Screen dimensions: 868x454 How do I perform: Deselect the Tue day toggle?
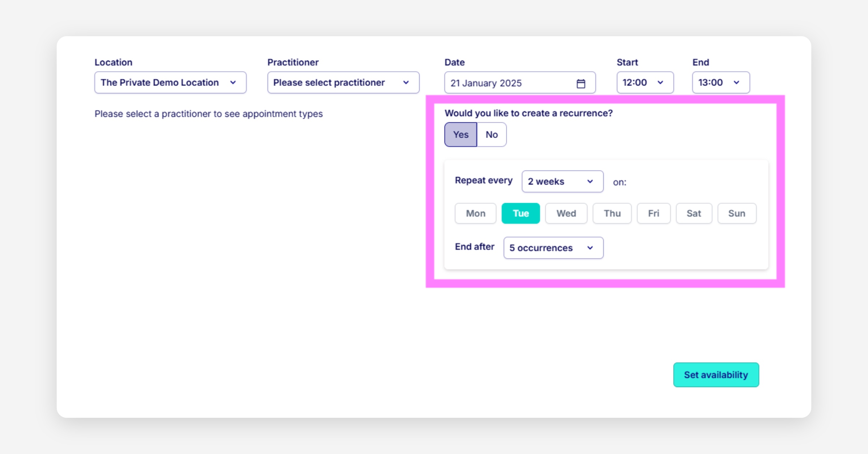tap(520, 214)
